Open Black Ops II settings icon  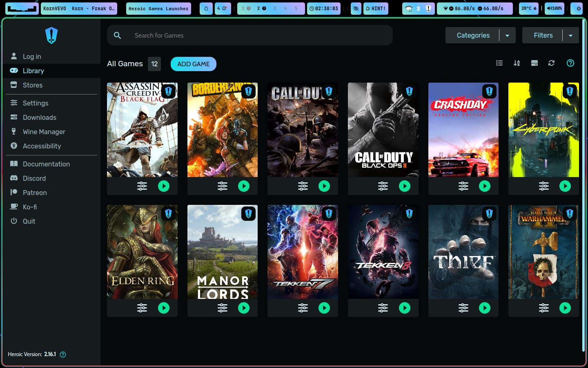click(383, 186)
